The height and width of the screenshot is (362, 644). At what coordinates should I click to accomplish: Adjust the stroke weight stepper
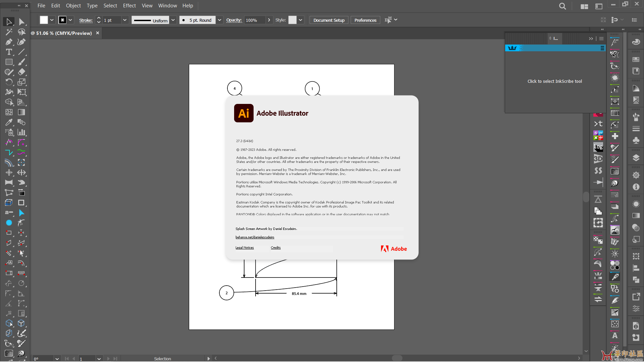coord(99,20)
